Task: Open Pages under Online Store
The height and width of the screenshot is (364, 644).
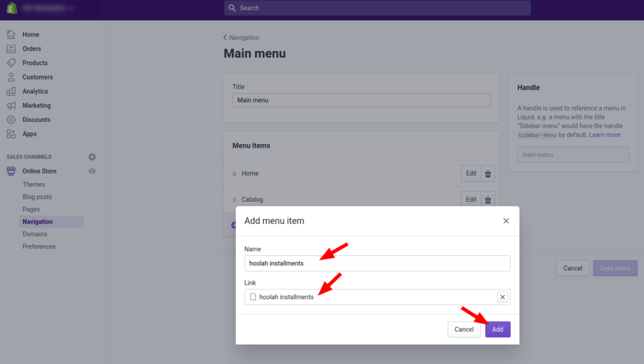Action: pos(31,209)
